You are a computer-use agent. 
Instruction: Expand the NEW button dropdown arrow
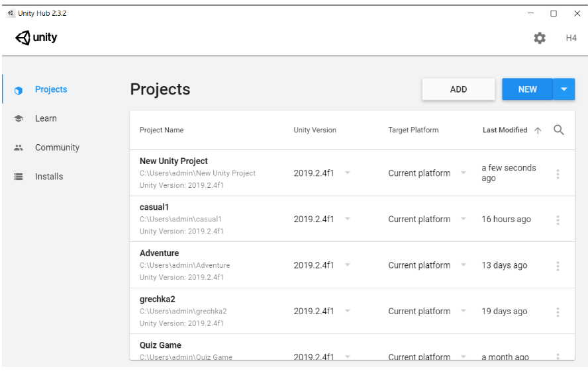tap(563, 89)
